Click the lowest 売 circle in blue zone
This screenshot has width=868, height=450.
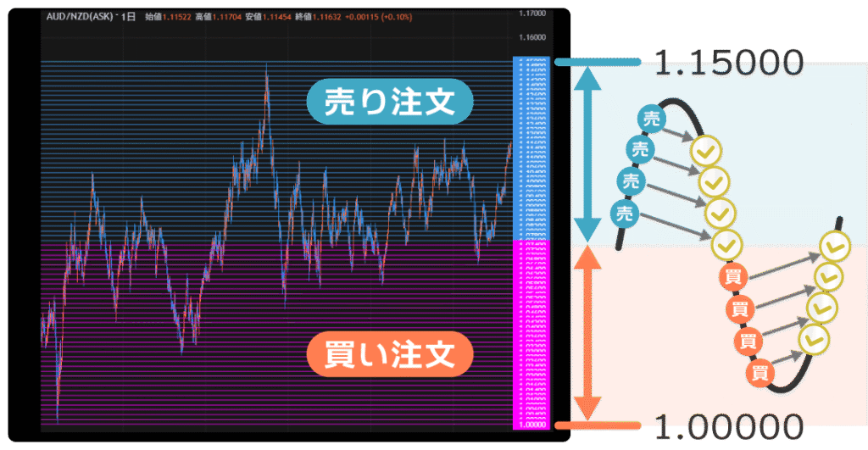pos(625,214)
